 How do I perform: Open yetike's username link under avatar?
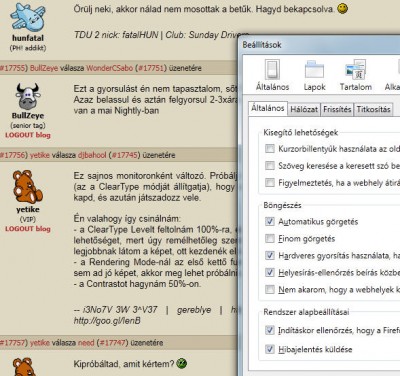point(28,210)
